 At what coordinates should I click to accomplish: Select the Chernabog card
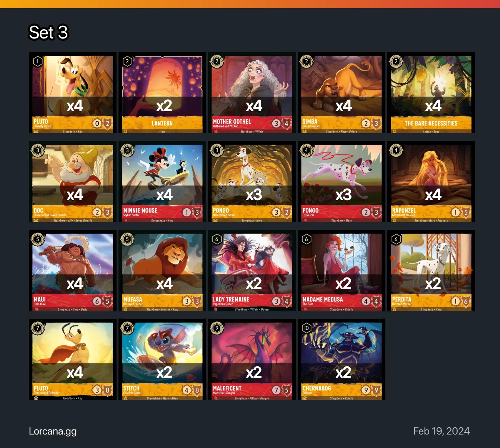(x=342, y=359)
